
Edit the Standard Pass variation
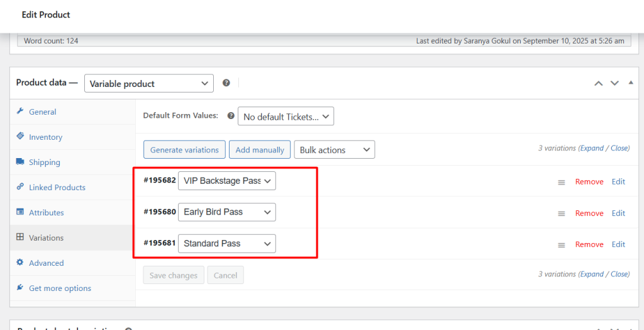click(618, 244)
